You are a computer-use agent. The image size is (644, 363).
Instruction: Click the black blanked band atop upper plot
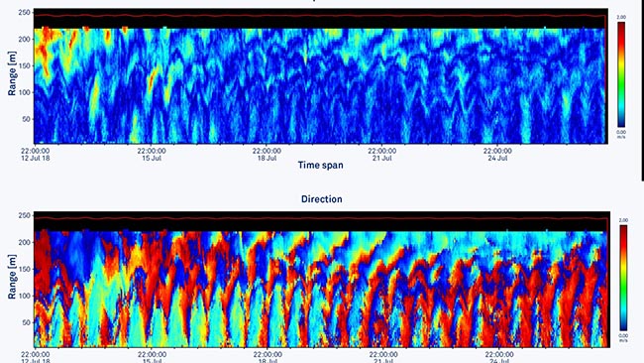pos(320,19)
